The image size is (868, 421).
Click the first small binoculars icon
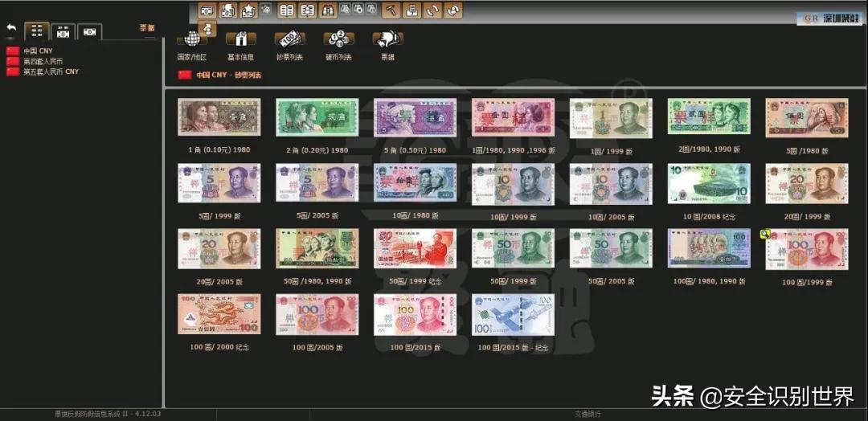346,9
